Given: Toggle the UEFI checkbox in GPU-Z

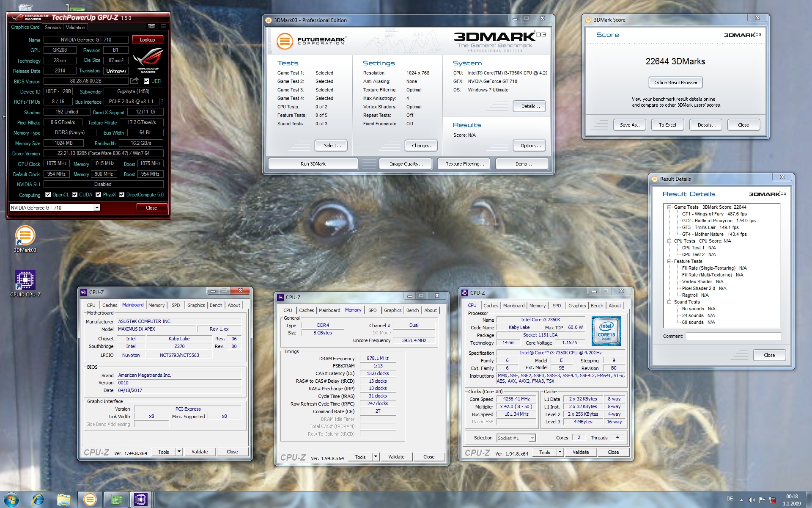Looking at the screenshot, I should pos(147,81).
